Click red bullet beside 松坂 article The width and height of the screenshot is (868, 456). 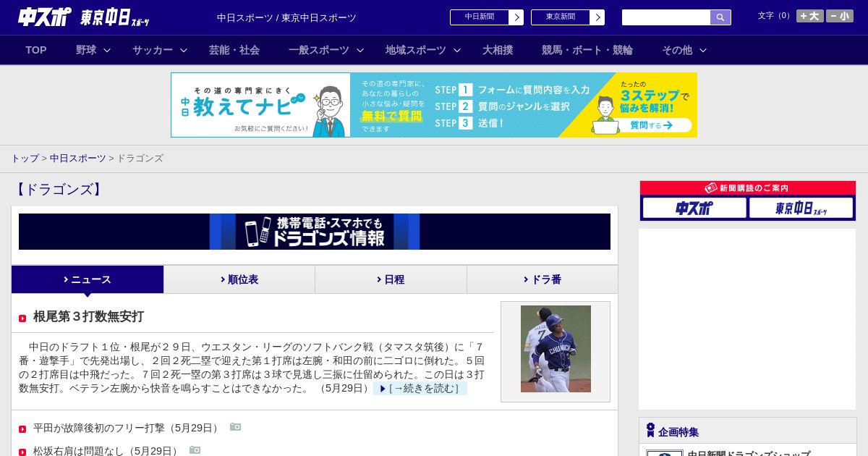tap(22, 452)
